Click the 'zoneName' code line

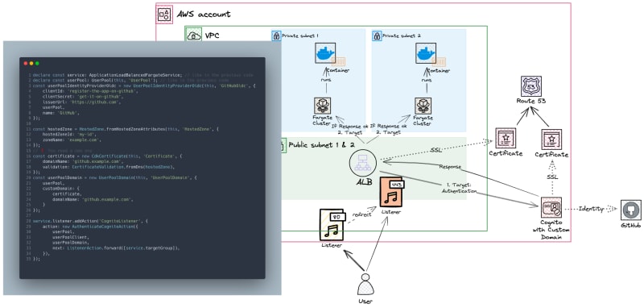tap(72, 139)
